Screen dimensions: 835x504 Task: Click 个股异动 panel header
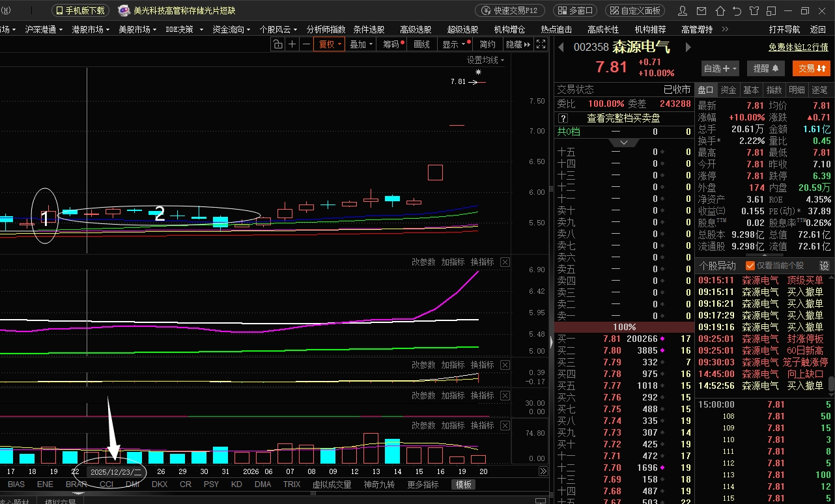click(718, 266)
